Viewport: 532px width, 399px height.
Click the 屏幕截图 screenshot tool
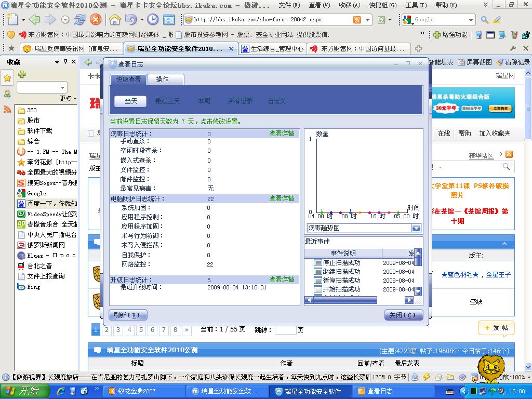[x=475, y=62]
